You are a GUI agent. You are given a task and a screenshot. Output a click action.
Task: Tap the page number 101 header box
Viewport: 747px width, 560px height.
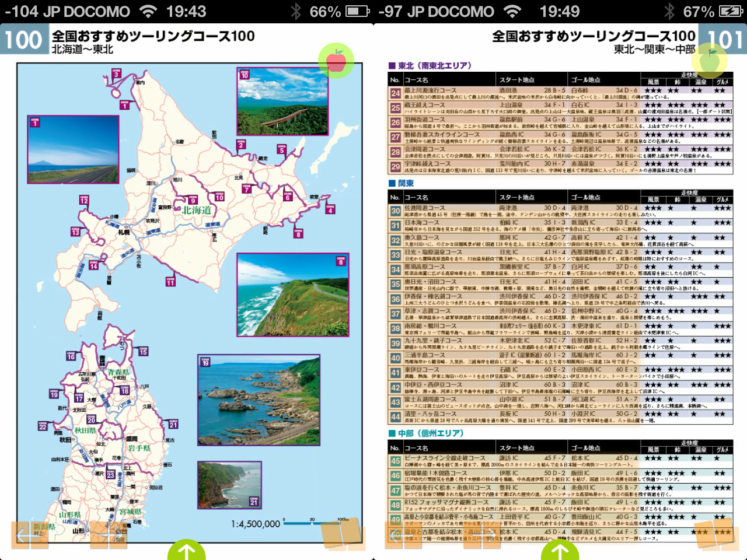coord(722,40)
